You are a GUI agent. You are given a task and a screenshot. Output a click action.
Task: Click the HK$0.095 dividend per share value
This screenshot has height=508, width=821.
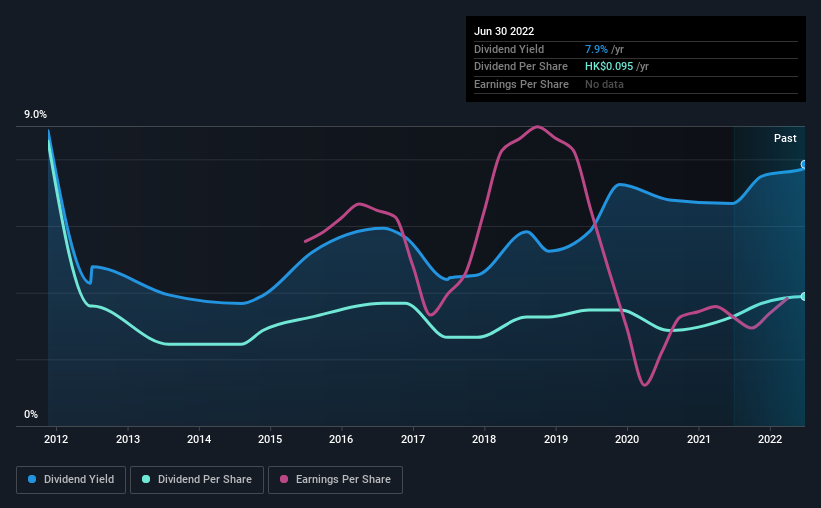click(609, 67)
